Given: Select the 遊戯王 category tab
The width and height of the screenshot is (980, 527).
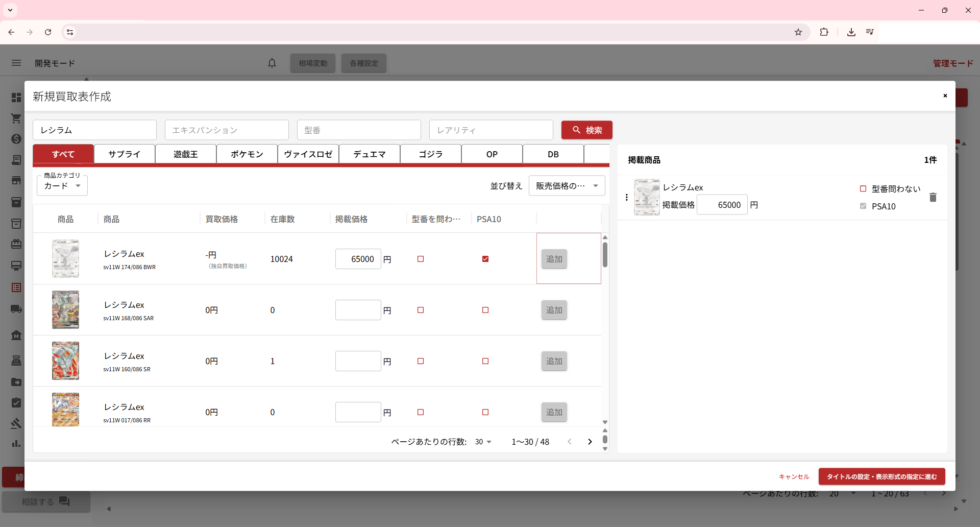Looking at the screenshot, I should 186,154.
